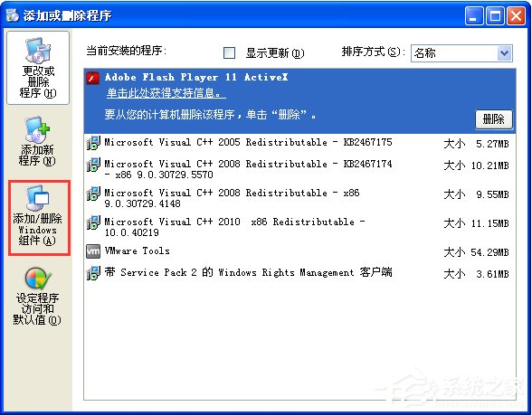The width and height of the screenshot is (532, 416).
Task: Select Visual C++ 2008 Redistributable KB2467174 entry
Action: click(300, 169)
